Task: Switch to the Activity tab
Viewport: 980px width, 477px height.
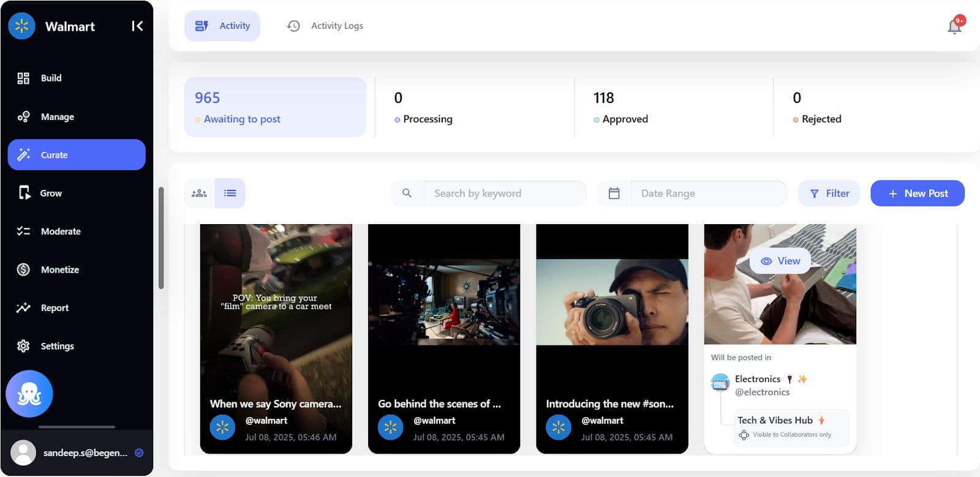Action: (x=222, y=26)
